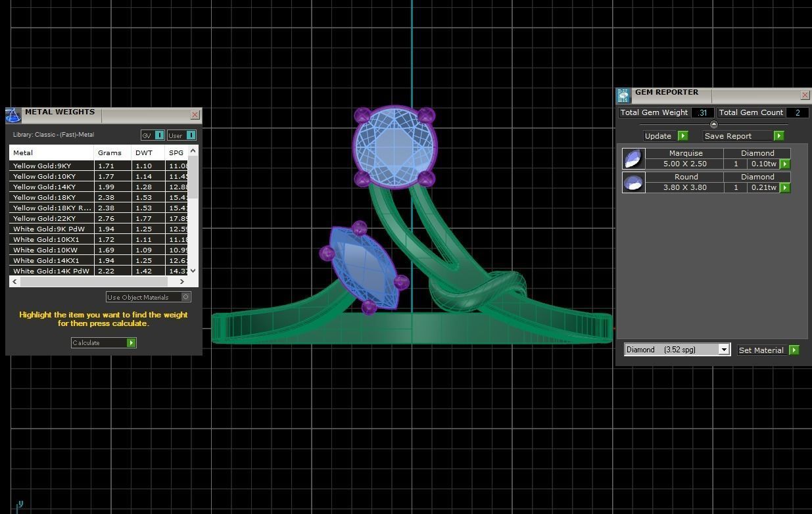Select the green ring band in viewport
Image resolution: width=812 pixels, height=514 pixels.
pos(412,327)
